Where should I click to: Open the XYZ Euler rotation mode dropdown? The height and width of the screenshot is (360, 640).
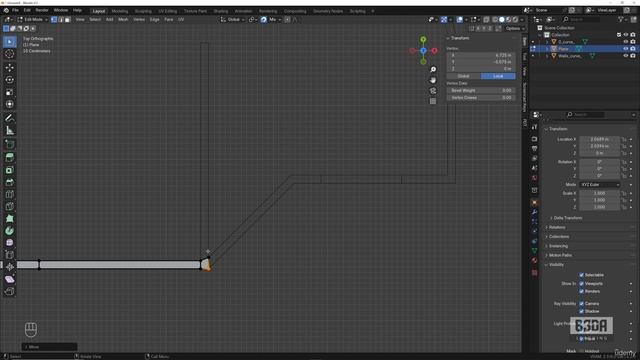coord(600,184)
